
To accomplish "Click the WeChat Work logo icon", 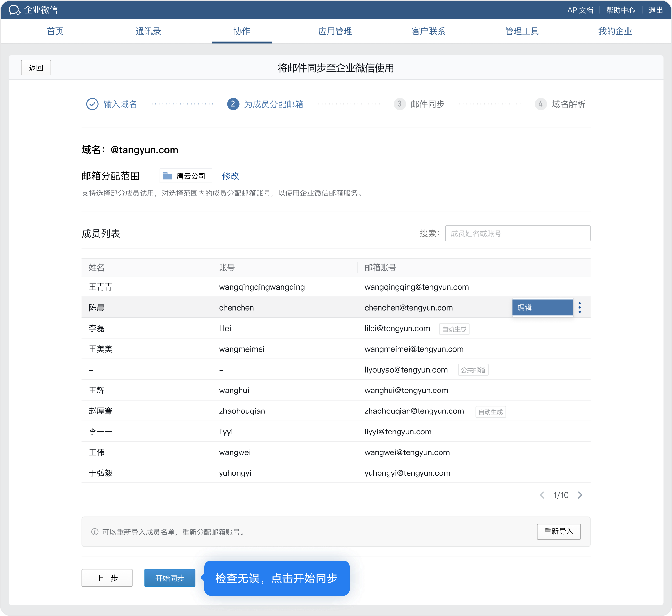I will pos(14,10).
